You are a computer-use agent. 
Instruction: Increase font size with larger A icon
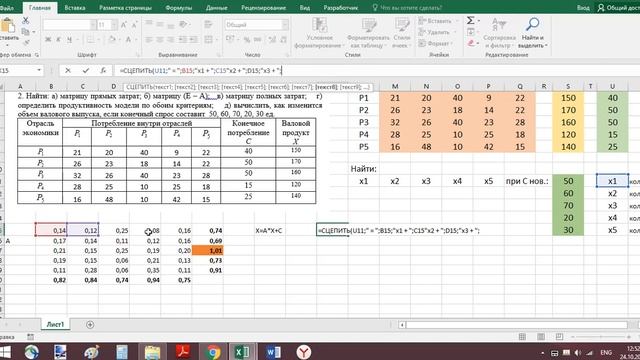click(124, 25)
